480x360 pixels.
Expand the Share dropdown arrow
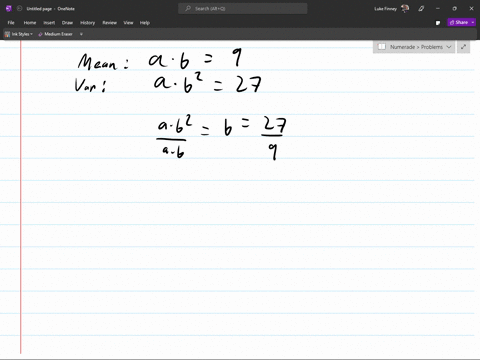point(473,22)
